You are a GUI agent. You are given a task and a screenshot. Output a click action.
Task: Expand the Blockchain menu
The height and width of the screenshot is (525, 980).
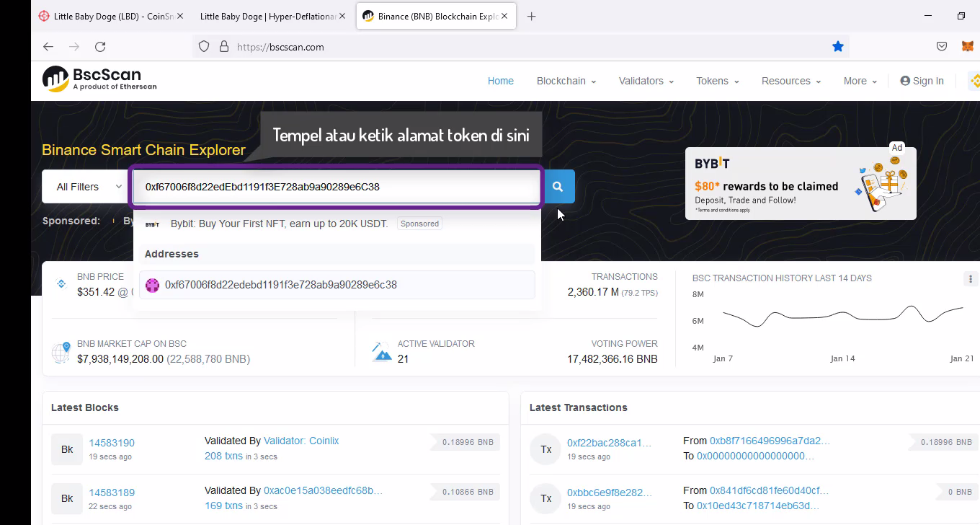click(566, 81)
